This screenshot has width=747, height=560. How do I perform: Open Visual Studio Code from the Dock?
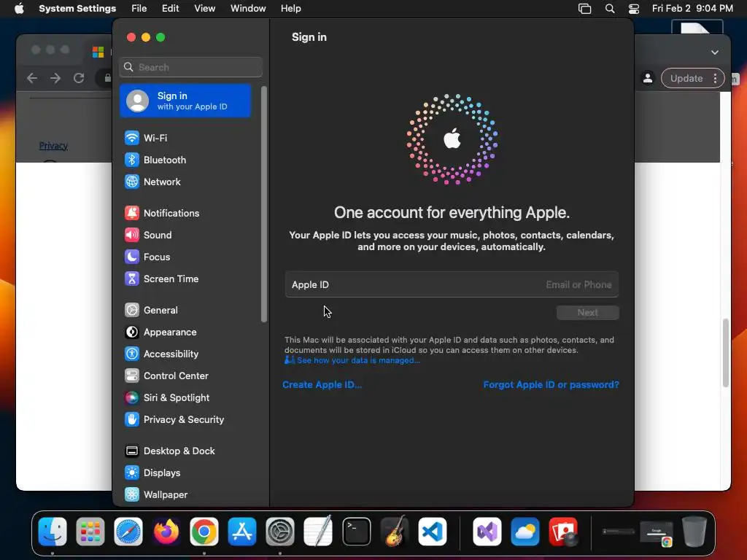coord(433,532)
